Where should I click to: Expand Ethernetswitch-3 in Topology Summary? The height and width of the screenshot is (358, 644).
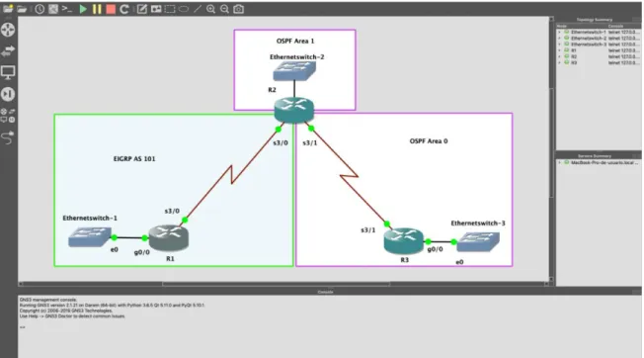click(559, 45)
